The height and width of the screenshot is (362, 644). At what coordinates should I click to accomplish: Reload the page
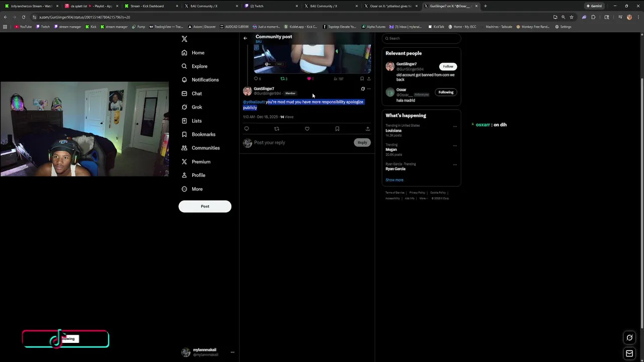(x=23, y=17)
